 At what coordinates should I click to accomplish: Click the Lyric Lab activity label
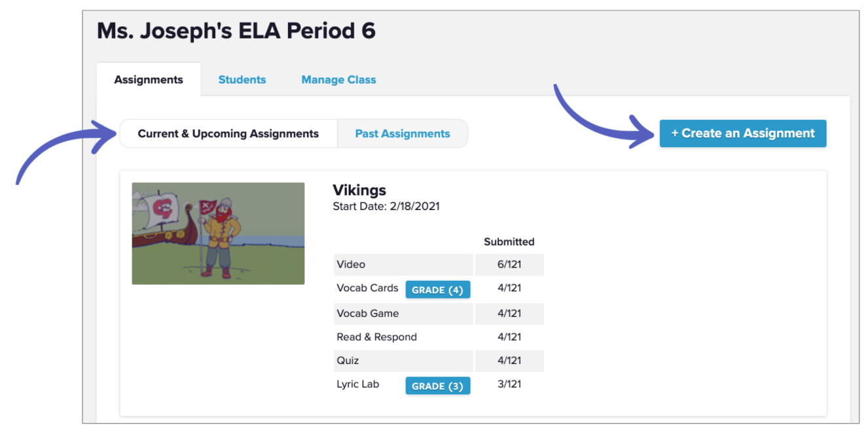coord(357,384)
